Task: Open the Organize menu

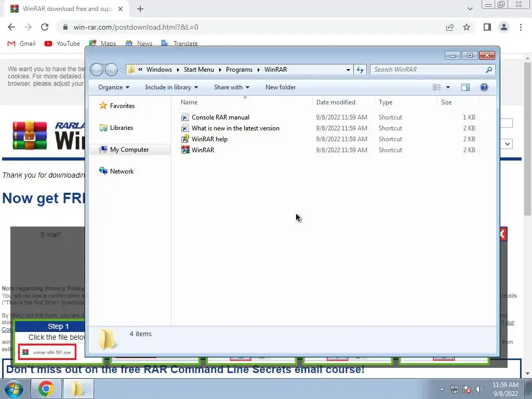Action: [114, 87]
